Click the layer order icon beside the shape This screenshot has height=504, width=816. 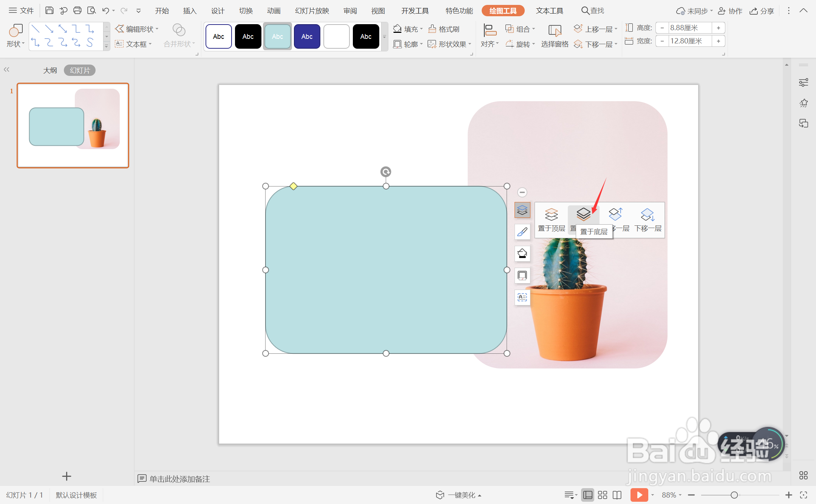point(522,210)
